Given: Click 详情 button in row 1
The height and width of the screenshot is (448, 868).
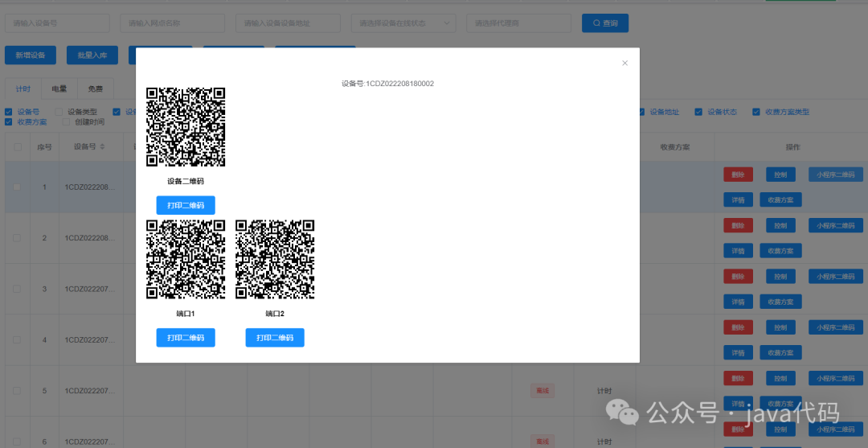Looking at the screenshot, I should pyautogui.click(x=738, y=200).
